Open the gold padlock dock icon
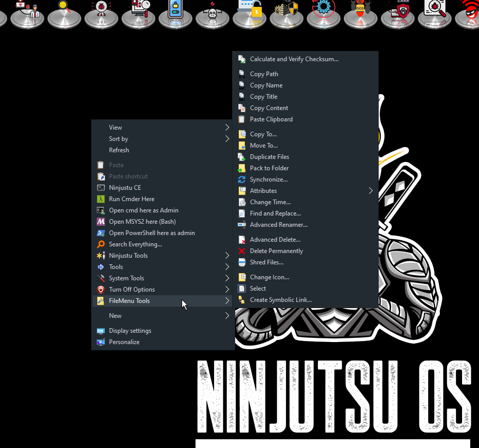The height and width of the screenshot is (448, 479). click(x=250, y=14)
